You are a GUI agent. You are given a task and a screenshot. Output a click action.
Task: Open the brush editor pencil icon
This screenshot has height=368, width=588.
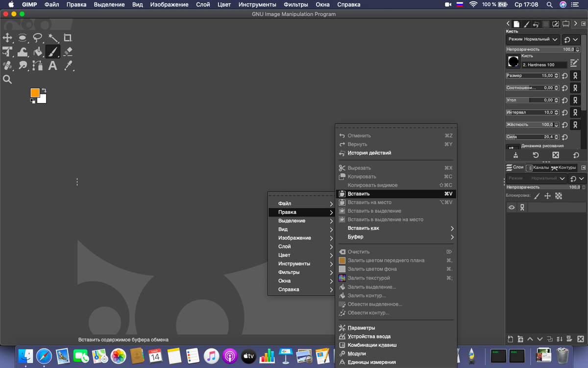[x=574, y=63]
